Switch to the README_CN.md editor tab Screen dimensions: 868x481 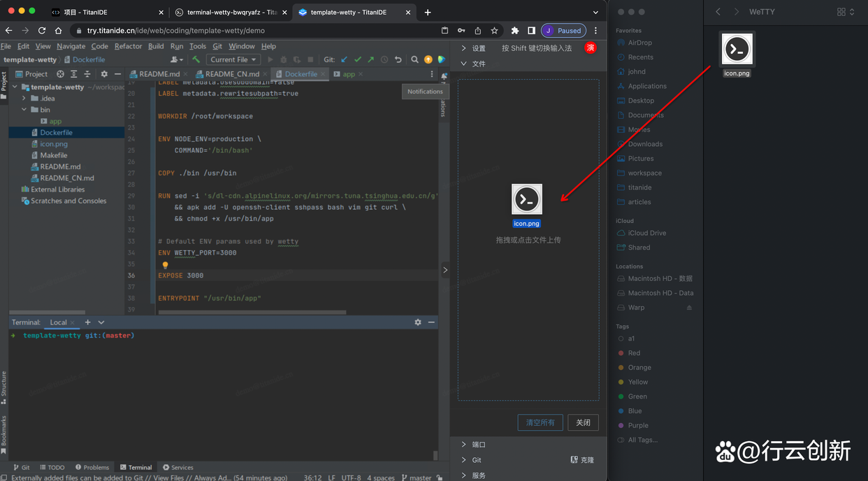point(231,74)
